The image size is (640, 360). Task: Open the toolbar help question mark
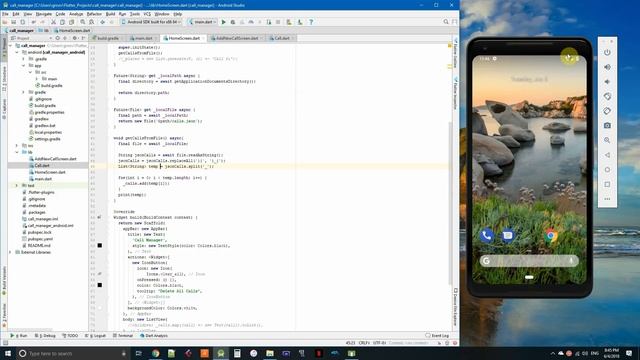pos(311,22)
